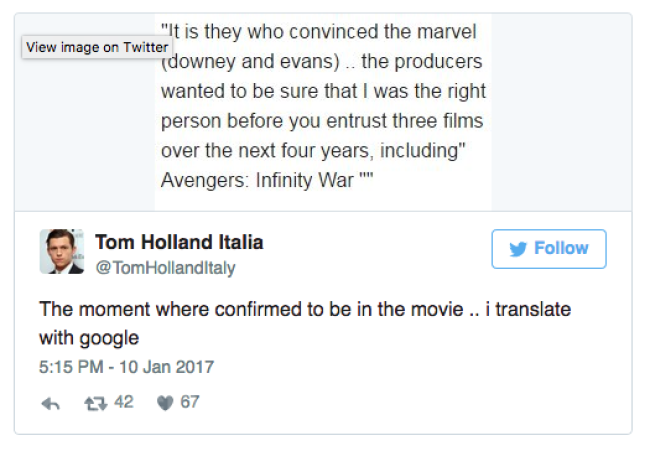The width and height of the screenshot is (650, 451).
Task: Click the blank gray margin right of quote
Action: coord(561,112)
